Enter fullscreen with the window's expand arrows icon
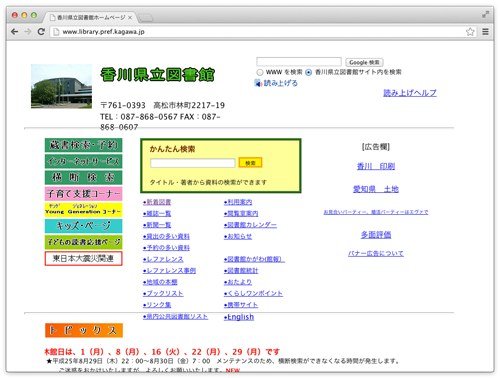 click(486, 14)
